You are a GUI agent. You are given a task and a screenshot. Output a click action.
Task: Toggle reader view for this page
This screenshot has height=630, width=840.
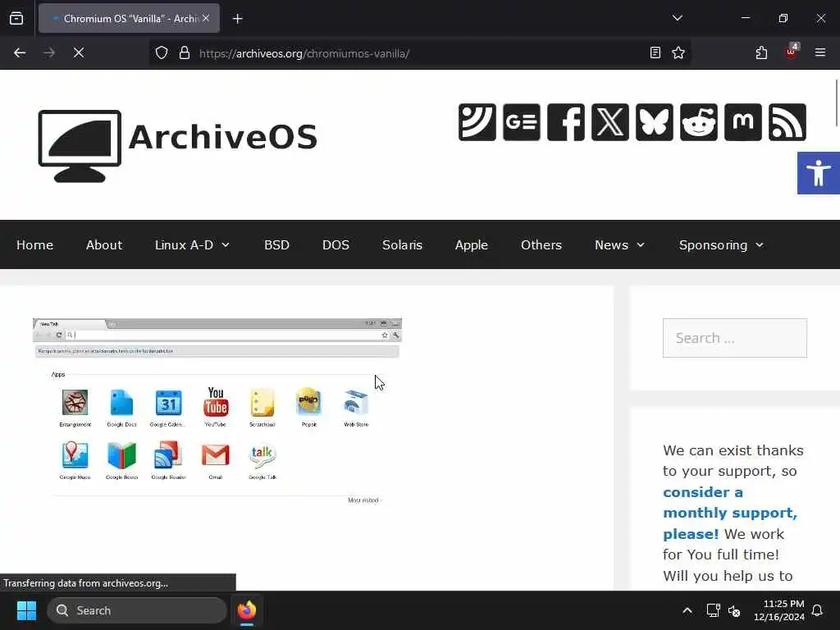click(655, 52)
